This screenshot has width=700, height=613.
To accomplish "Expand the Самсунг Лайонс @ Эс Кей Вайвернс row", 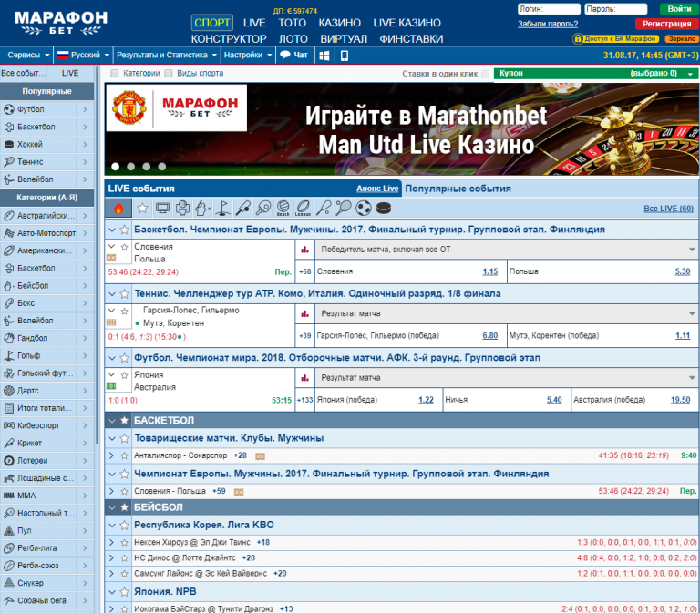I will pyautogui.click(x=111, y=573).
